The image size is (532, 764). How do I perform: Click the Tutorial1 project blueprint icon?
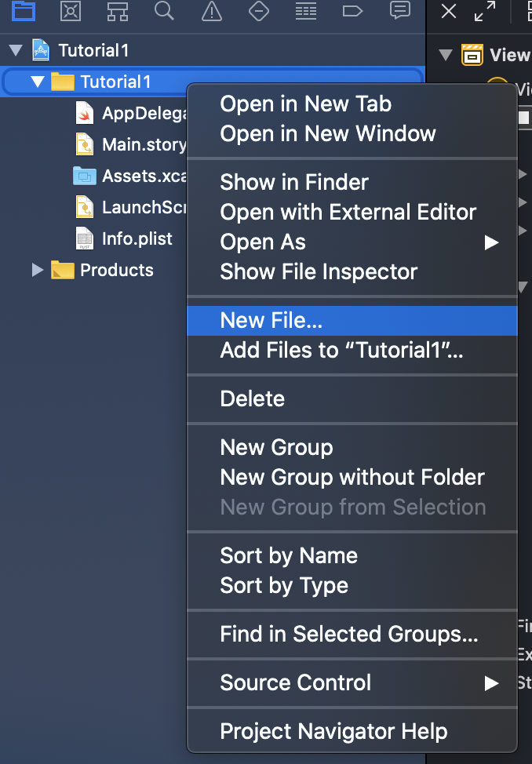click(41, 50)
